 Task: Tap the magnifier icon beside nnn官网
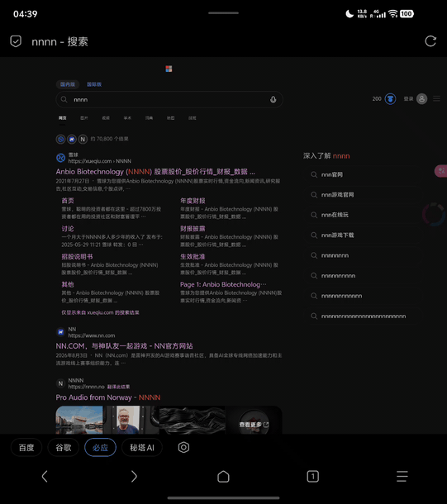click(x=314, y=174)
